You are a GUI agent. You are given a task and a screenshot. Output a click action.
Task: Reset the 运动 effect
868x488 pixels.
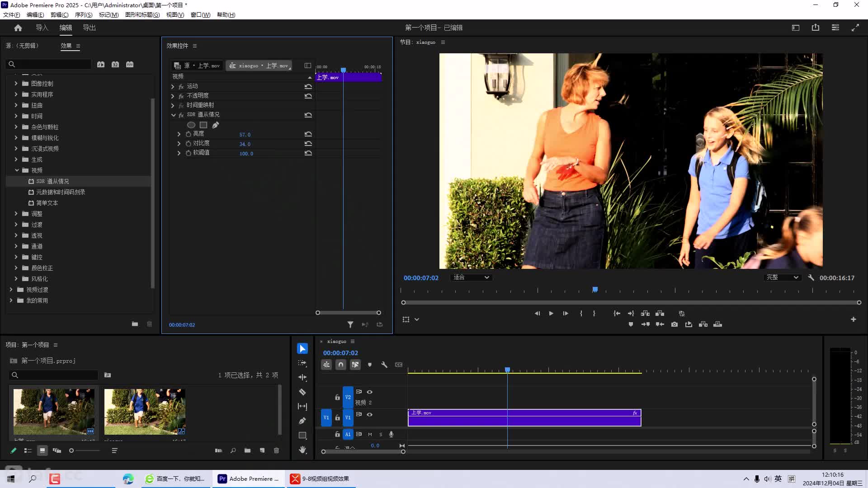[x=308, y=86]
